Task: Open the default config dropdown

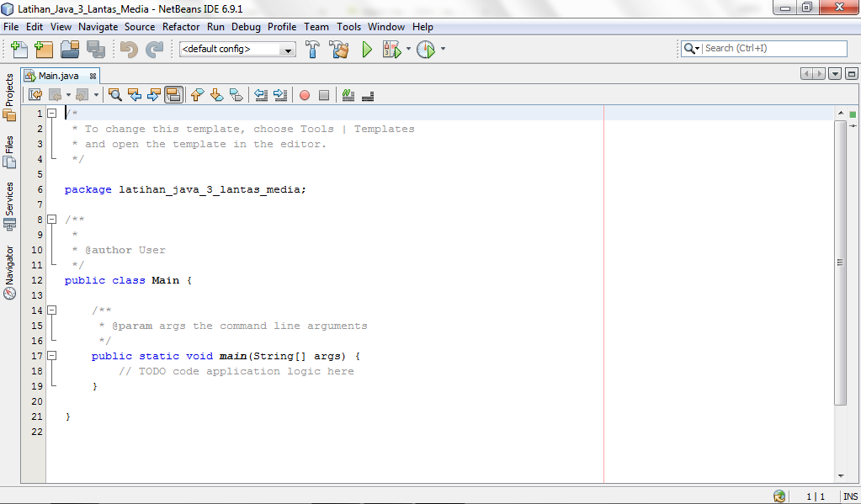Action: click(x=287, y=49)
